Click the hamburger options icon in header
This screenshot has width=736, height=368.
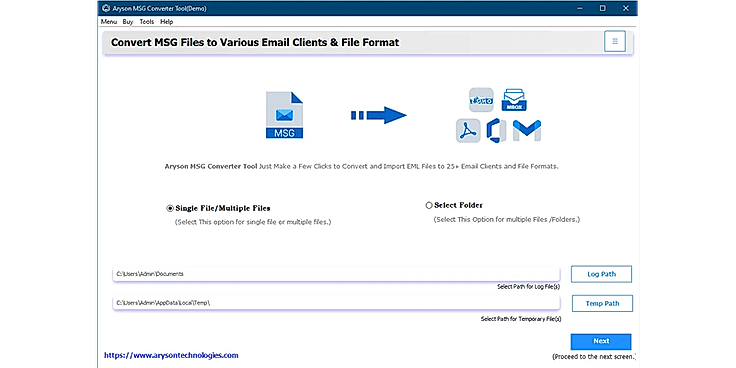tap(615, 41)
